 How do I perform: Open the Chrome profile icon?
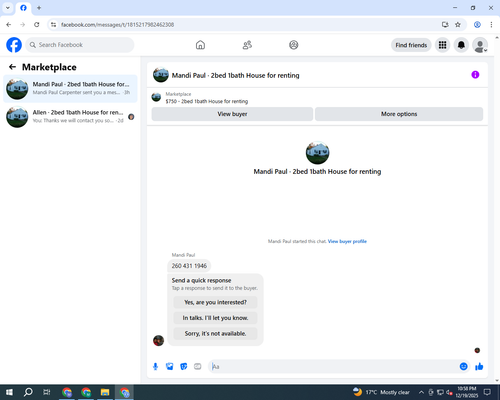tap(477, 25)
